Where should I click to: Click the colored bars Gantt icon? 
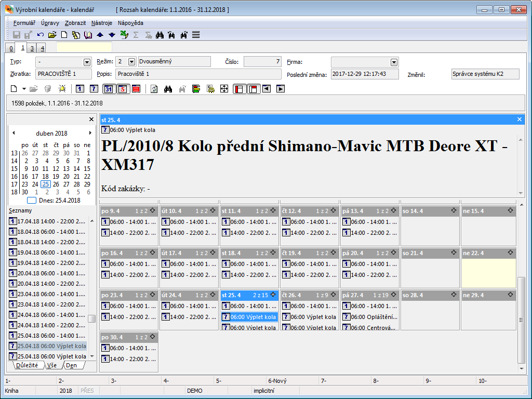(x=196, y=89)
